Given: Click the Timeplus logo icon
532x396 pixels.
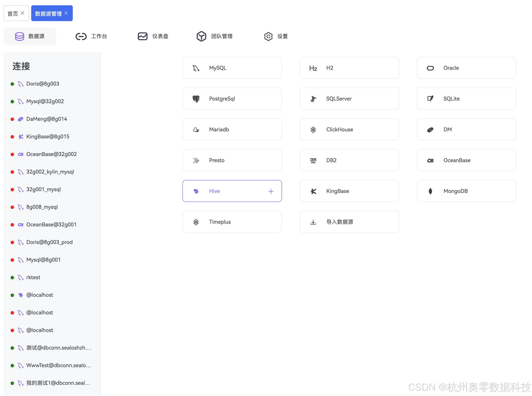Looking at the screenshot, I should point(196,222).
